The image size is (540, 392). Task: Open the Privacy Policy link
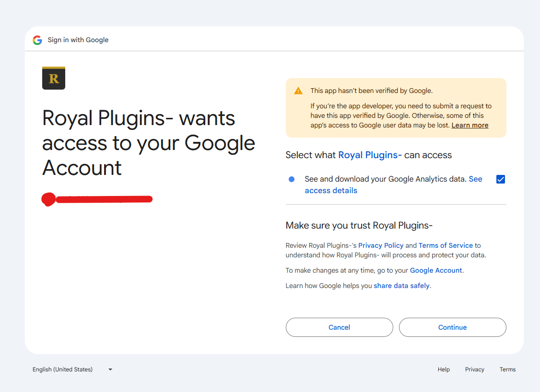point(381,245)
